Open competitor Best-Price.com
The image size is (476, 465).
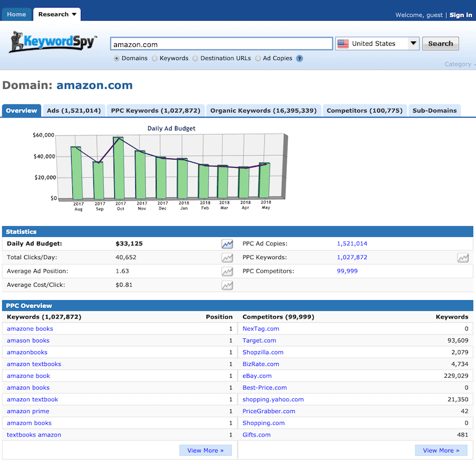pyautogui.click(x=265, y=388)
